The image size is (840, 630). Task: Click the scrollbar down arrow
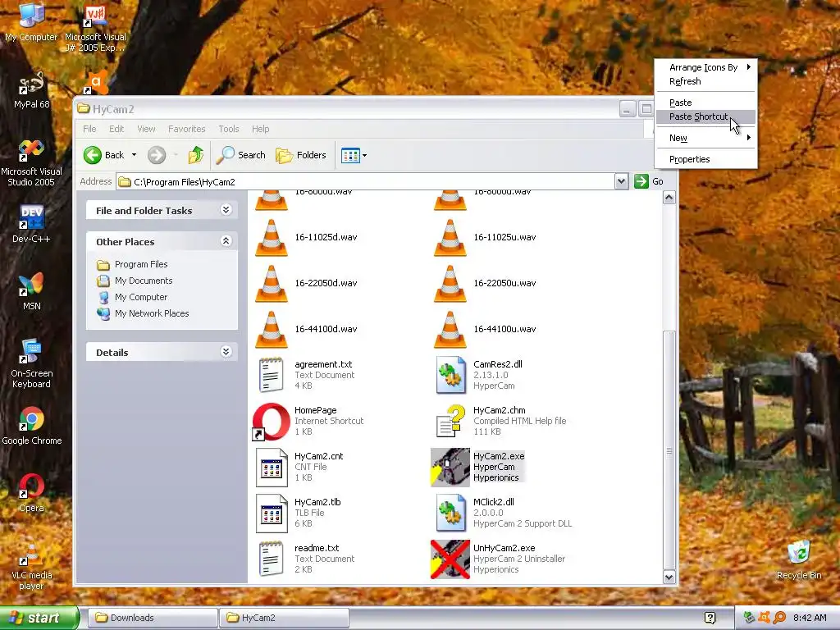(x=669, y=577)
